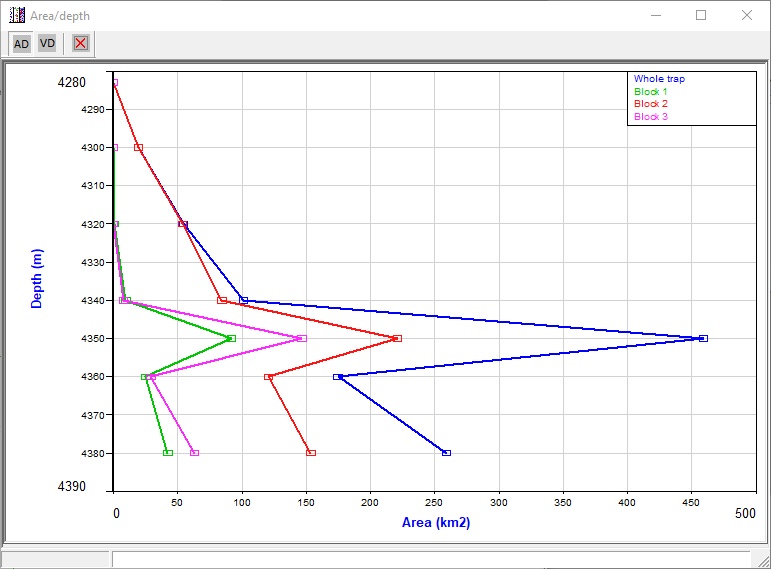Click the Block 1 marker at 4350 m depth
Screen dimensions: 771x569
tap(231, 338)
